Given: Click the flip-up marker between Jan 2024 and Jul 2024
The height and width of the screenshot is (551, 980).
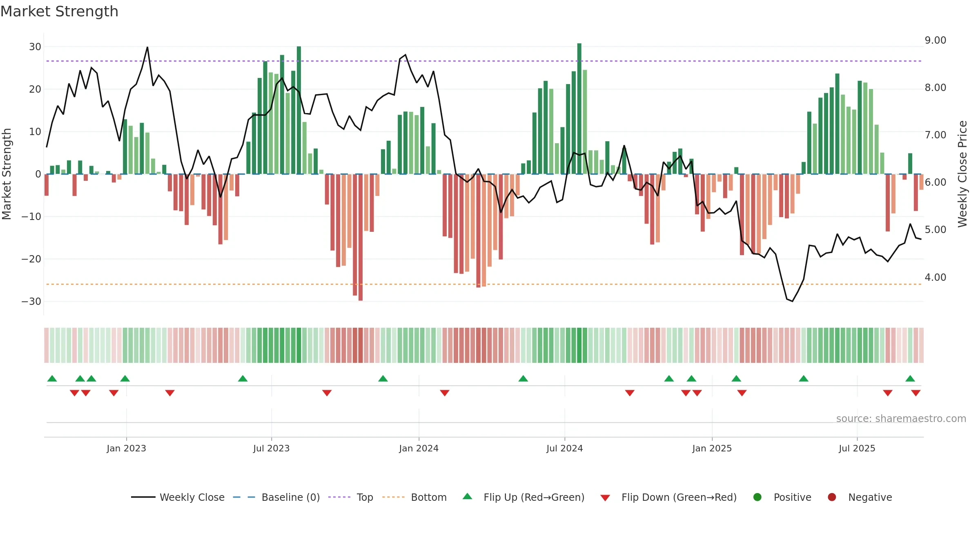Looking at the screenshot, I should [x=523, y=378].
